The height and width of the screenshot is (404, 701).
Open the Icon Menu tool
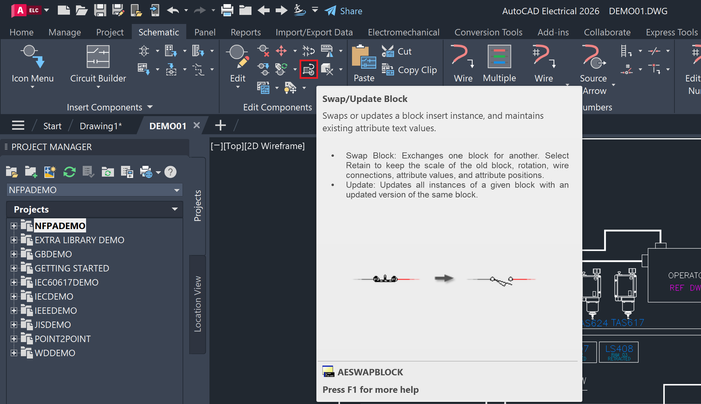click(32, 65)
